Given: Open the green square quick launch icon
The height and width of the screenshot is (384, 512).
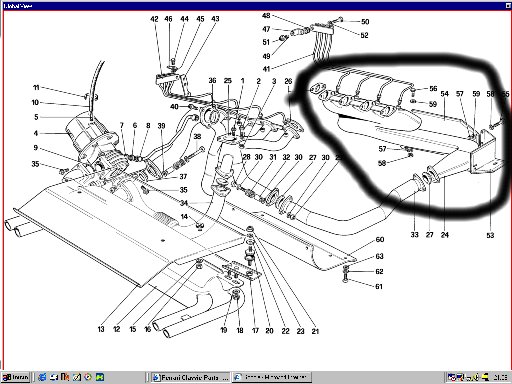Looking at the screenshot, I should [x=100, y=377].
